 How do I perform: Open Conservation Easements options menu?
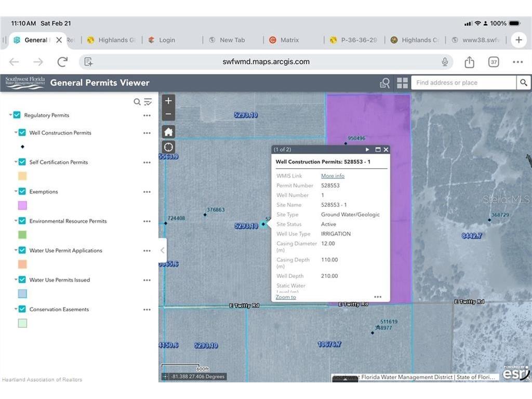[x=147, y=310]
